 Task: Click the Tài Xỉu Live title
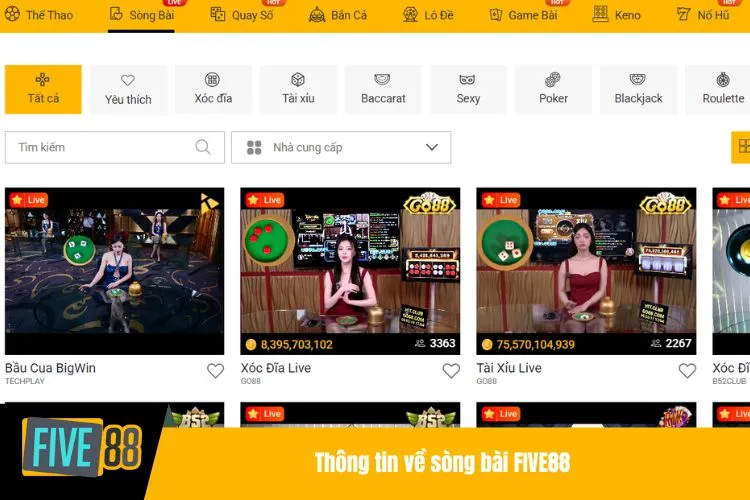[x=509, y=368]
